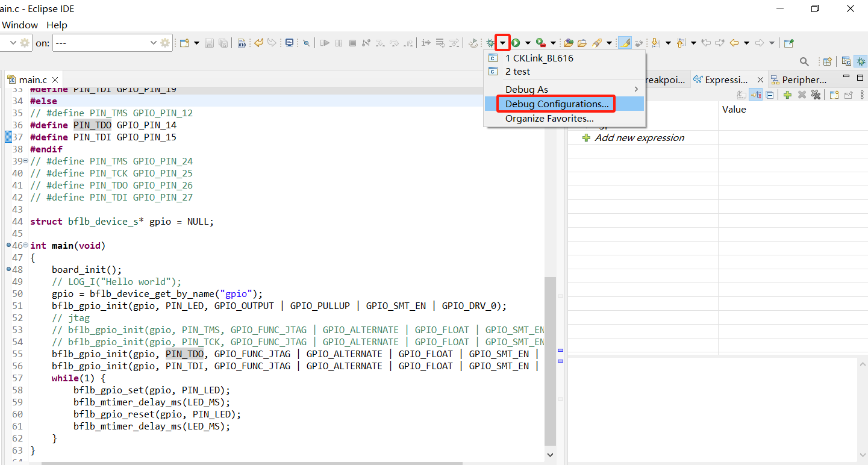Close the Expressions view tab

click(760, 80)
